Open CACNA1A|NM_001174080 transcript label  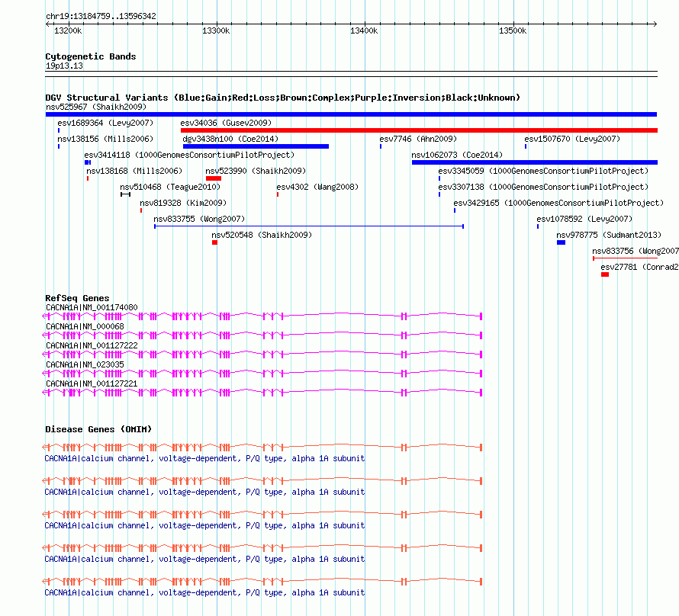click(x=92, y=307)
